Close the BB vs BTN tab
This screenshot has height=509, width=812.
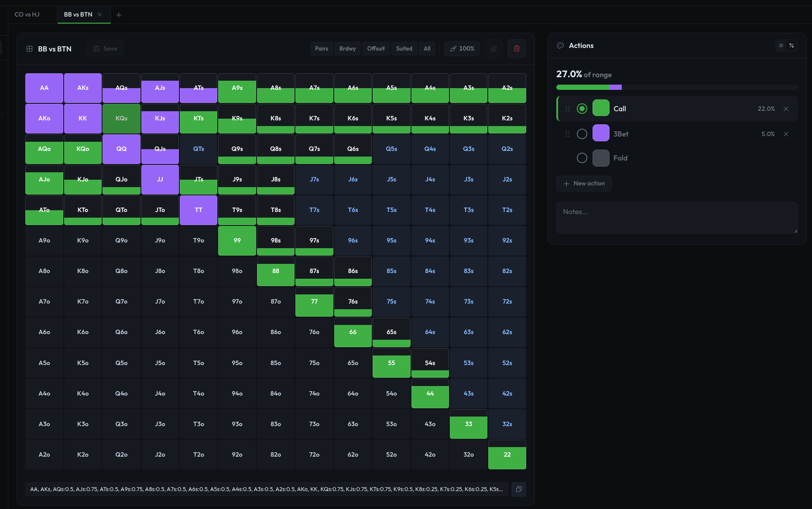click(99, 14)
